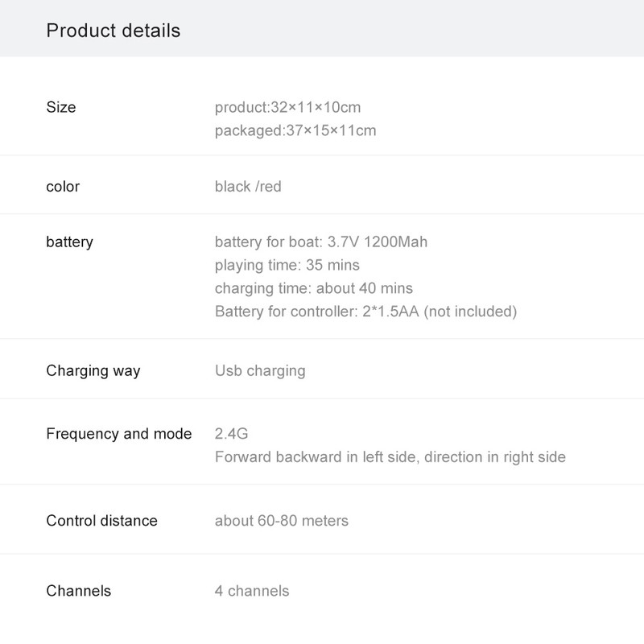Screen dimensions: 644x644
Task: Select the Size row label
Action: pyautogui.click(x=61, y=107)
